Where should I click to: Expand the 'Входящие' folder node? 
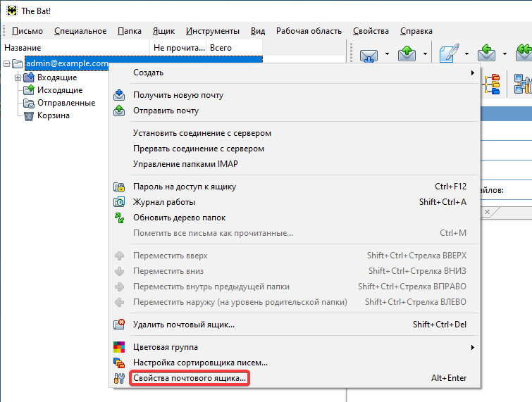pyautogui.click(x=18, y=77)
